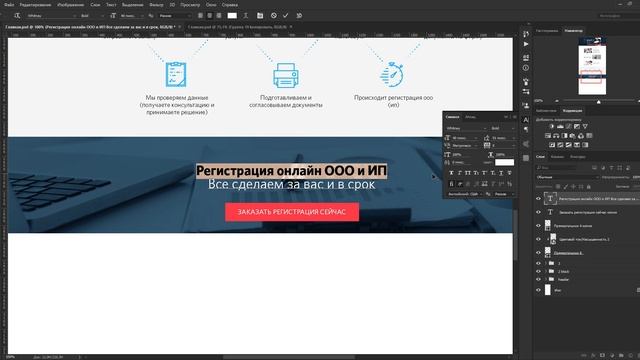Hide 'Прямоугольник 4 копия' layer
The height and width of the screenshot is (360, 640).
pyautogui.click(x=538, y=226)
